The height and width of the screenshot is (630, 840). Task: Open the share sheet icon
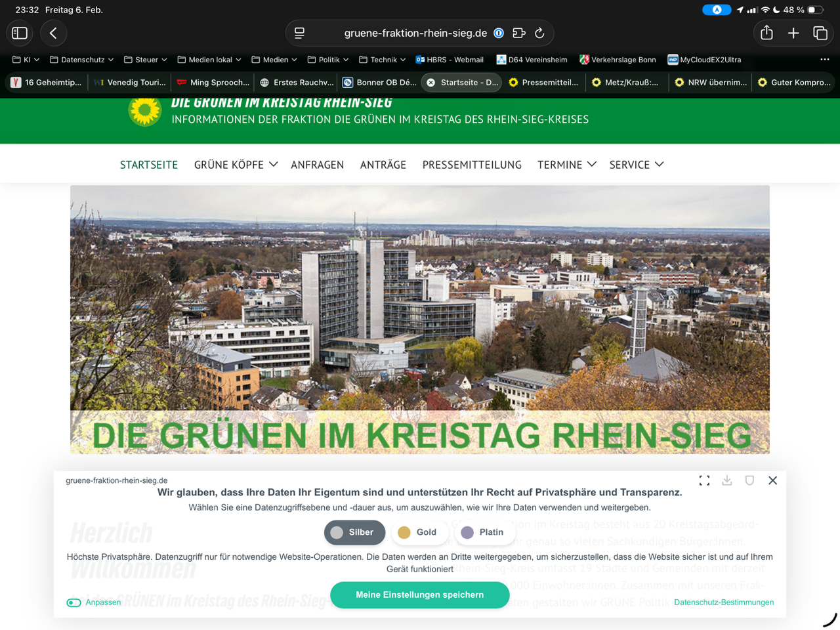766,33
